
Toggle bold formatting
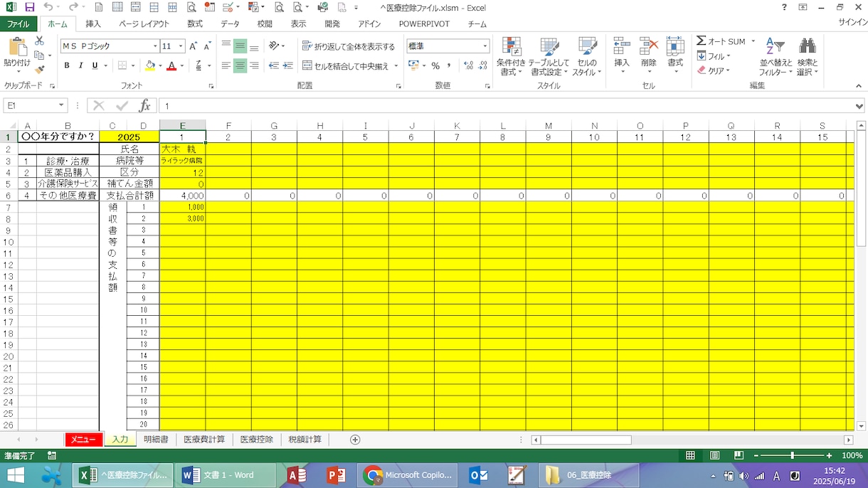coord(67,65)
